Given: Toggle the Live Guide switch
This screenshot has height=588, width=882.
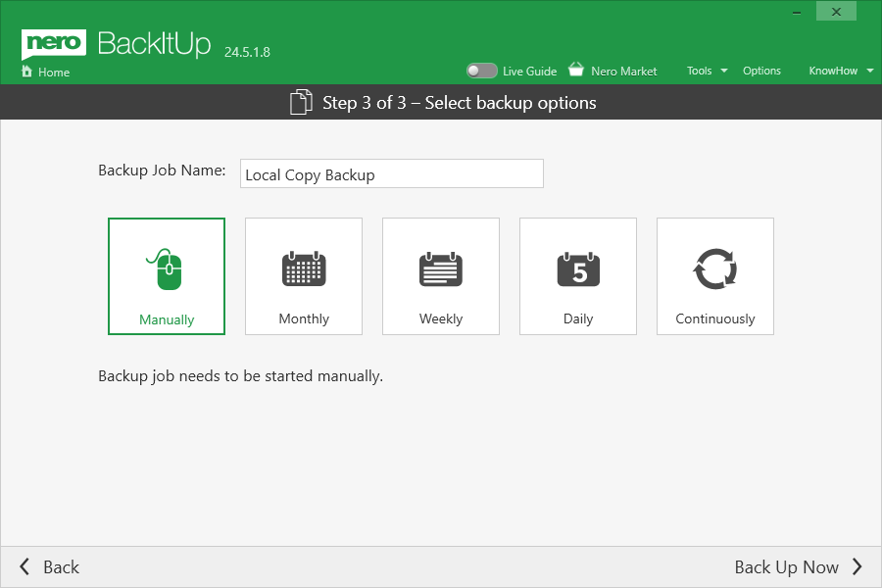Looking at the screenshot, I should 481,71.
